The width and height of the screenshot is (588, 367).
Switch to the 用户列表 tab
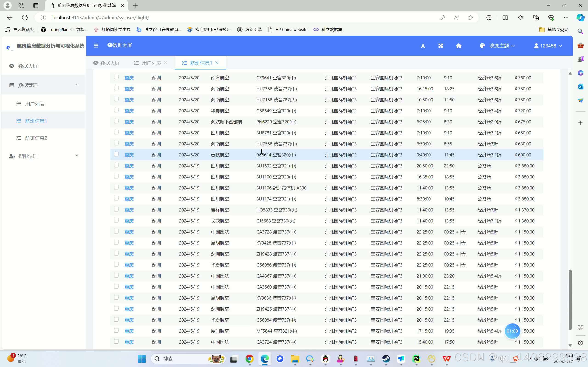[151, 63]
